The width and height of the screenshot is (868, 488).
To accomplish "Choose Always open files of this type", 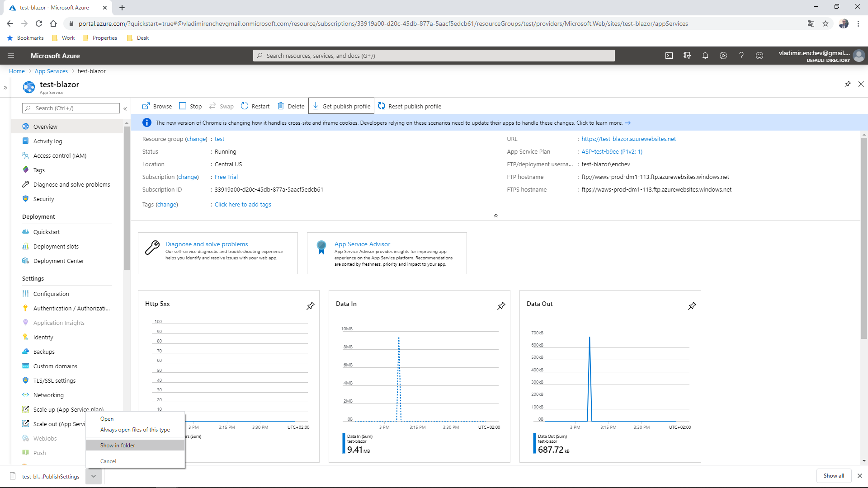I will pyautogui.click(x=135, y=430).
